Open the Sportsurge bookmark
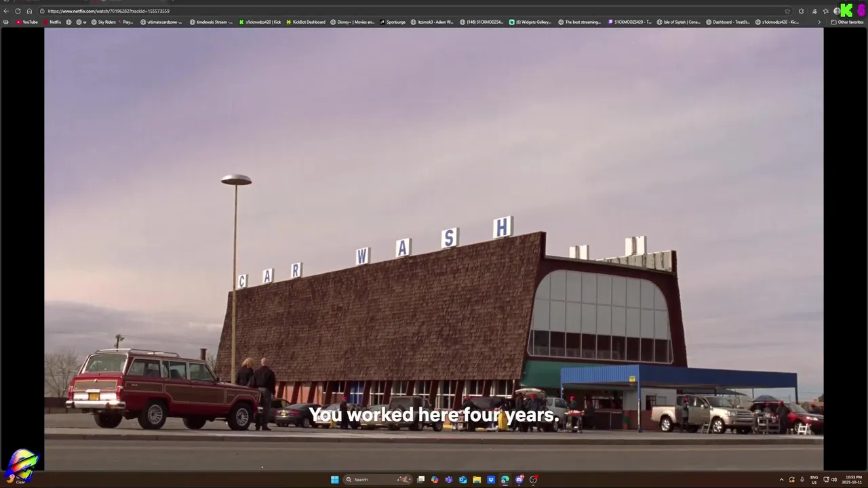868x488 pixels. (393, 22)
